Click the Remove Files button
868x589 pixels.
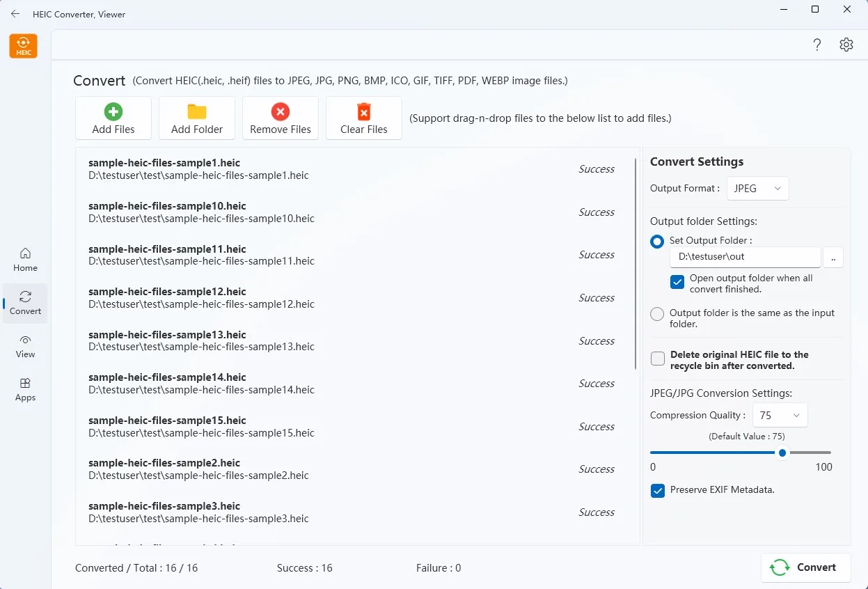[x=281, y=118]
